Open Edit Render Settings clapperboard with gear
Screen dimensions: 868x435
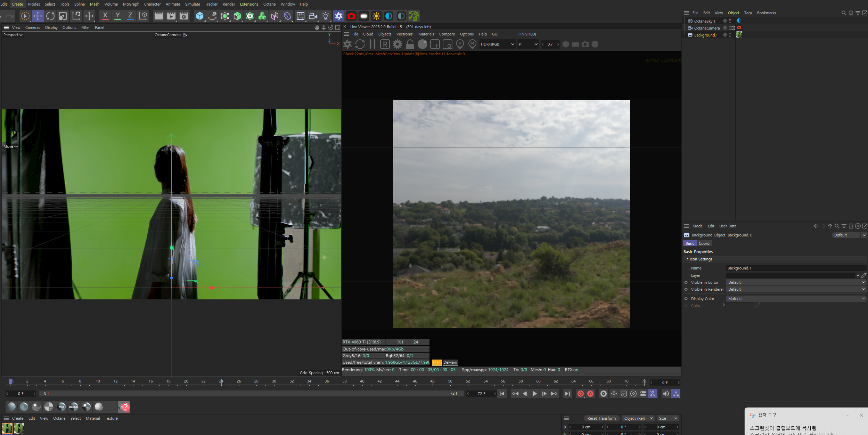pyautogui.click(x=183, y=16)
